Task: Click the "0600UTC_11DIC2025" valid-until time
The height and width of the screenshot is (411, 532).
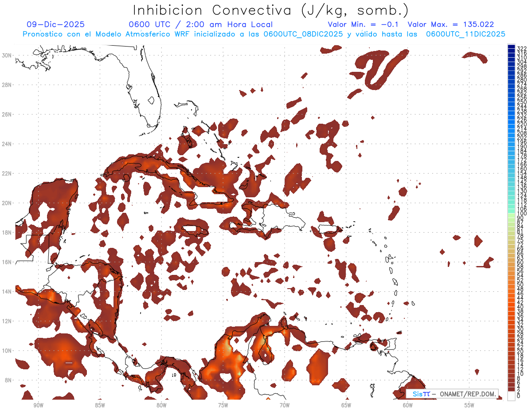Action: point(465,34)
